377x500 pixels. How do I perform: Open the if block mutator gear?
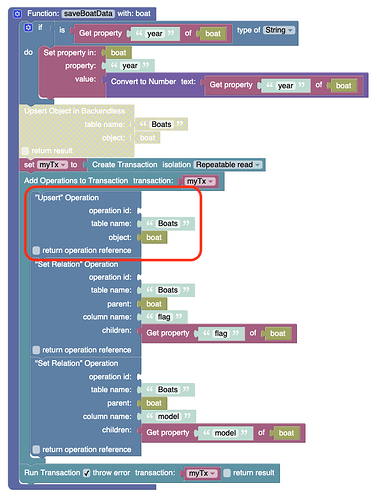click(x=29, y=28)
